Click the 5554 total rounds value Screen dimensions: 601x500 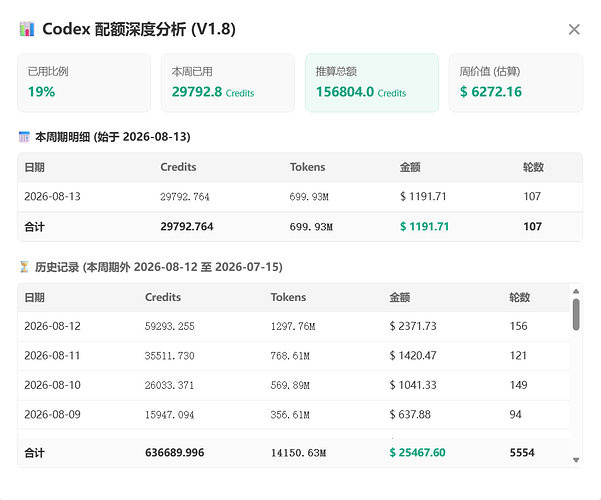(522, 453)
